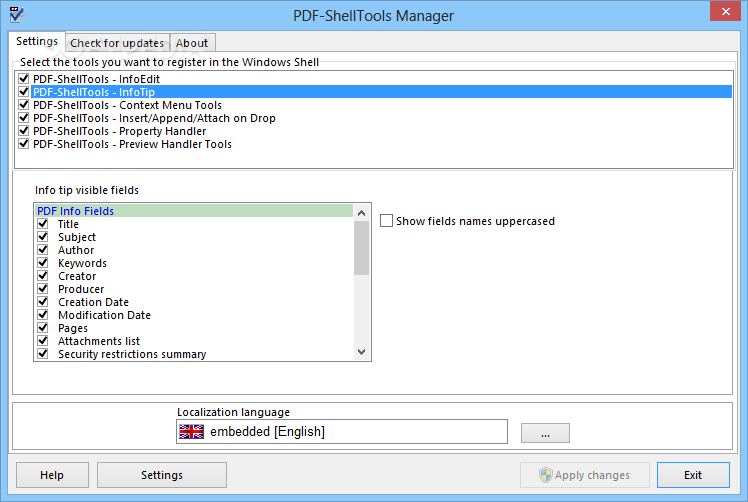The image size is (748, 502).
Task: Uncheck Security restrictions summary checkbox
Action: [43, 354]
